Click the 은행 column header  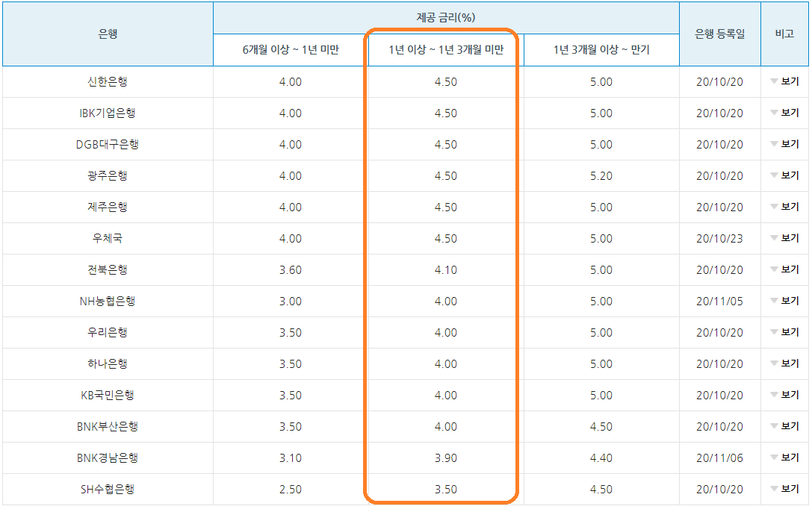coord(108,34)
